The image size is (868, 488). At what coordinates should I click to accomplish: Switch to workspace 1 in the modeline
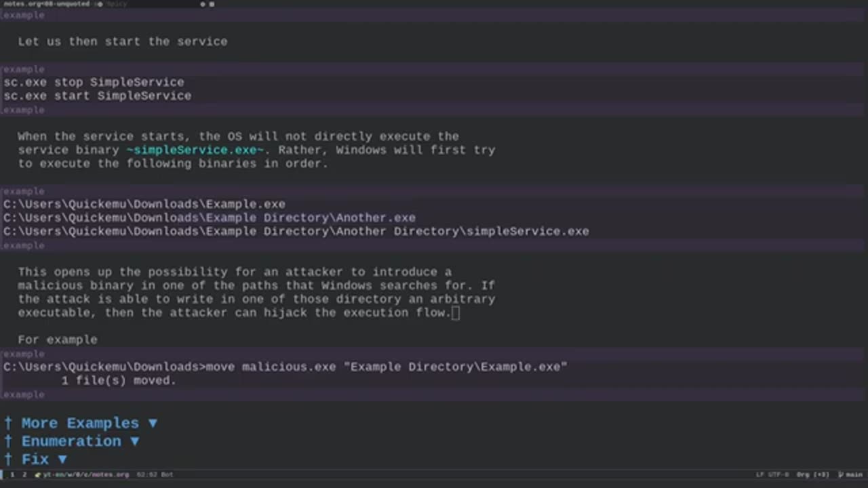point(12,474)
